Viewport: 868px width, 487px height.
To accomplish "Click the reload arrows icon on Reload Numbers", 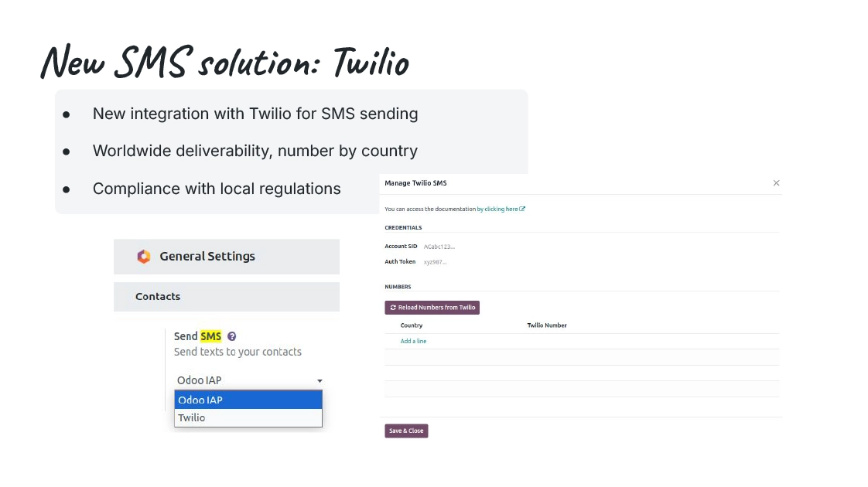I will [393, 308].
